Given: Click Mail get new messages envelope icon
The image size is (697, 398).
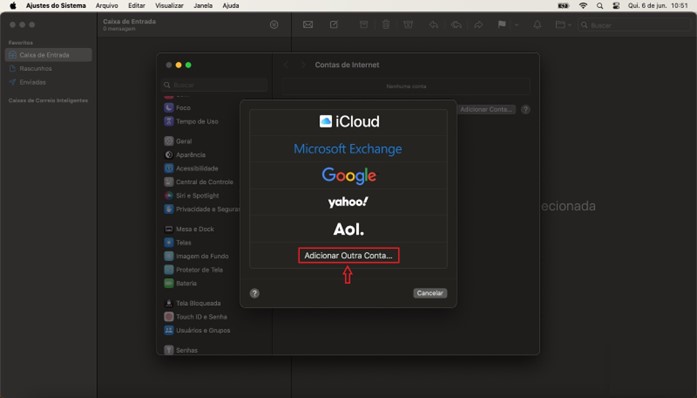Looking at the screenshot, I should point(308,25).
